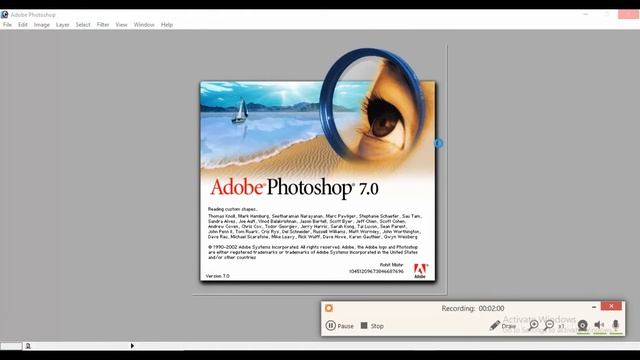Open the Window menu
Viewport: 640px width, 360px height.
144,25
